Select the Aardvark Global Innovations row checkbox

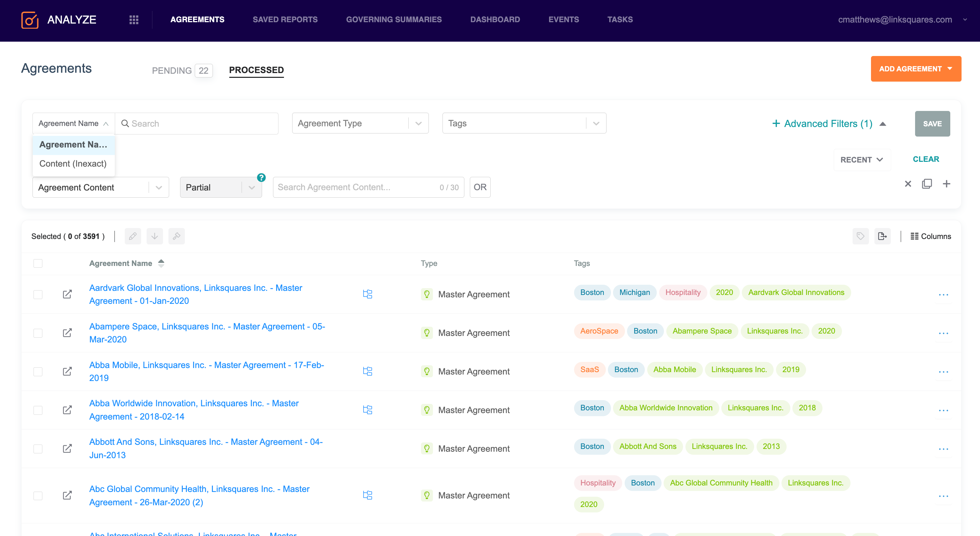coord(38,295)
